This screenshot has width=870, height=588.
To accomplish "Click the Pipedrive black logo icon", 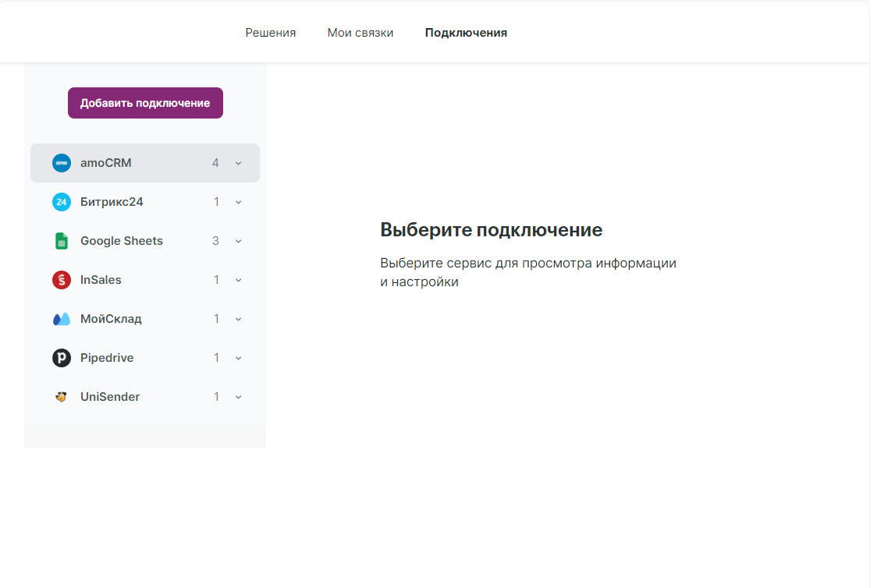I will coord(62,358).
